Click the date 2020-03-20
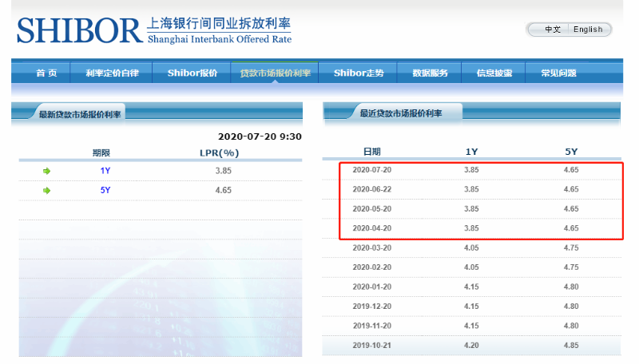639x364 pixels. pos(371,247)
